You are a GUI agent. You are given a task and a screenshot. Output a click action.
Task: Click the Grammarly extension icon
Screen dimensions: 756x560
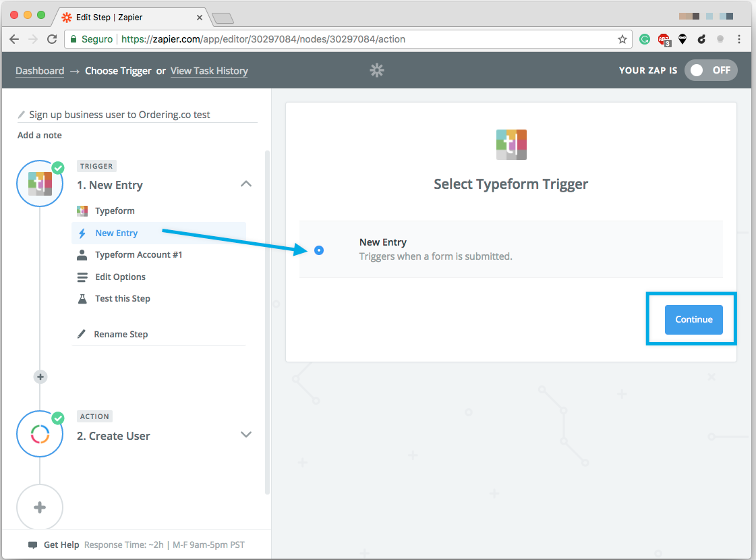pos(645,39)
